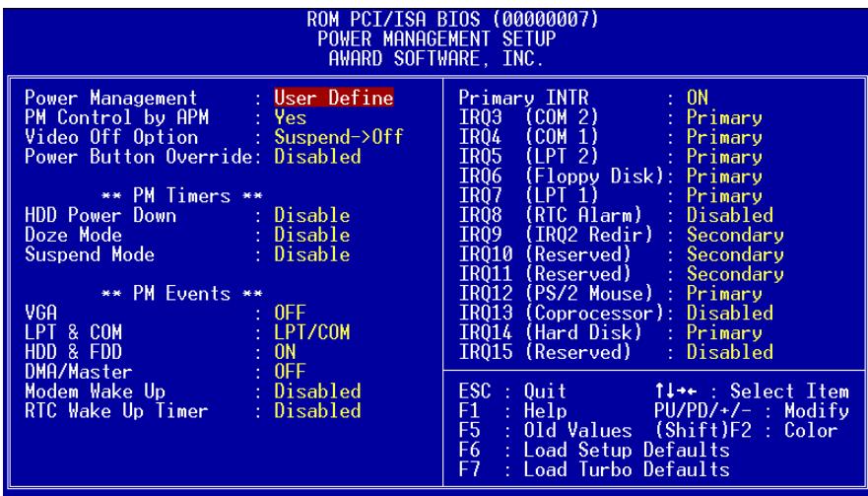Select the IRQ12 PS/2 Mouse Primary value
This screenshot has width=868, height=496.
[724, 293]
